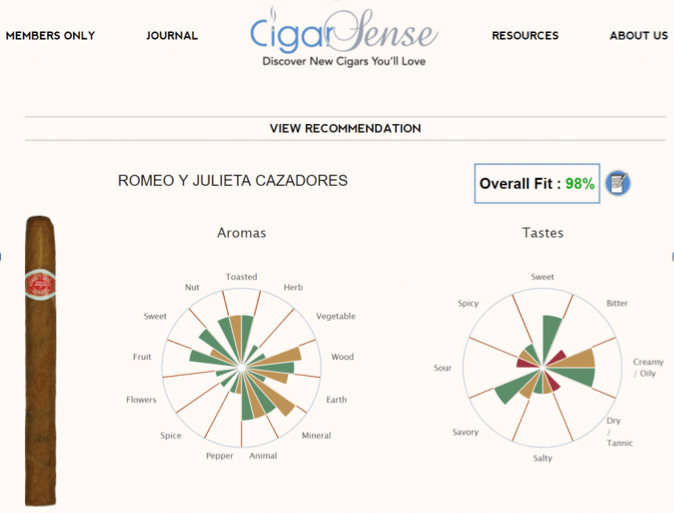
Task: Open the notes icon beside Overall Fit
Action: coord(618,183)
